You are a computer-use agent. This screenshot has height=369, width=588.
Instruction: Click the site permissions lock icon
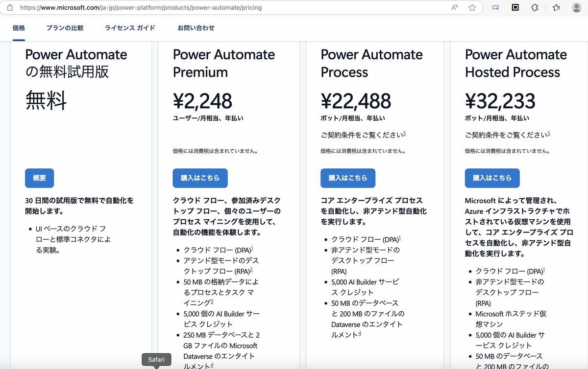(10, 7)
